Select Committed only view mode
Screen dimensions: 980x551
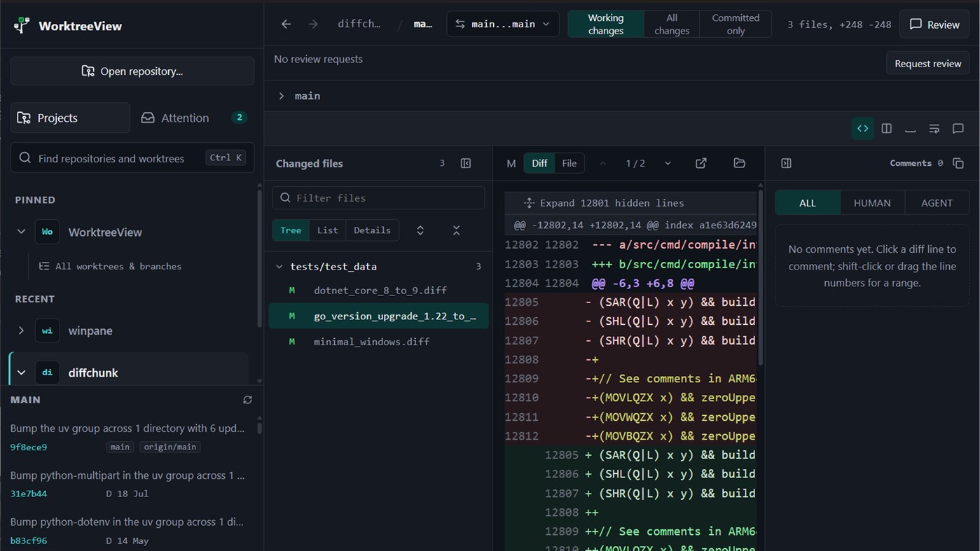point(736,24)
